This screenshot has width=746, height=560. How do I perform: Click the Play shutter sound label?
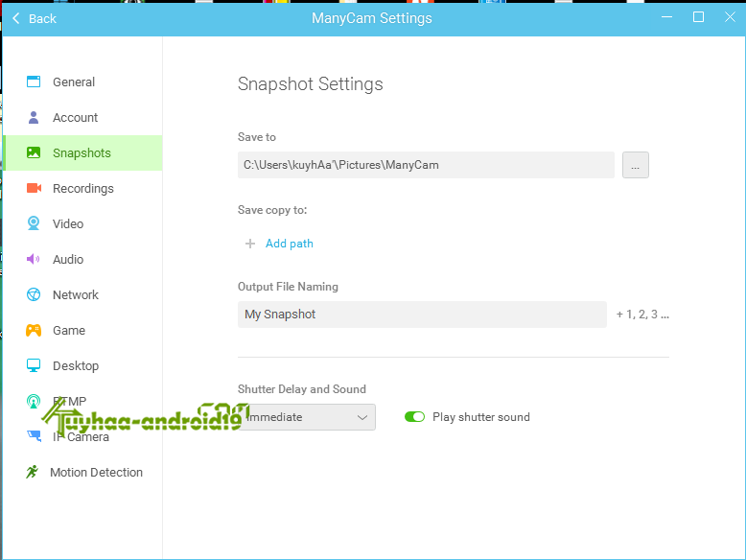481,417
